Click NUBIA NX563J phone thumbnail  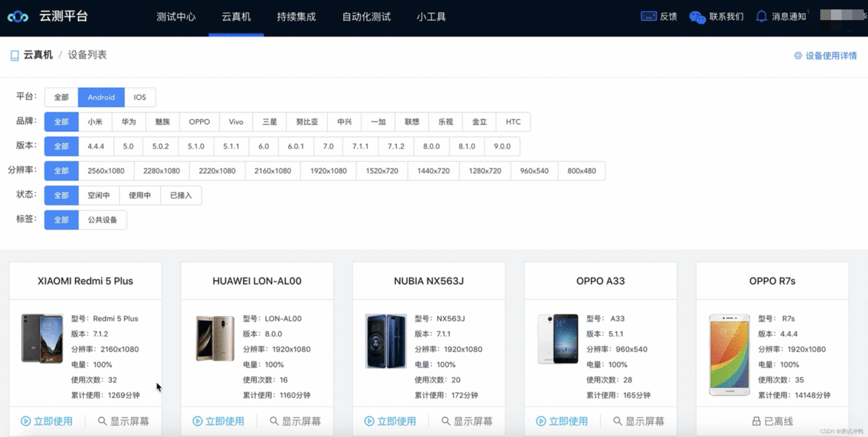pos(386,341)
